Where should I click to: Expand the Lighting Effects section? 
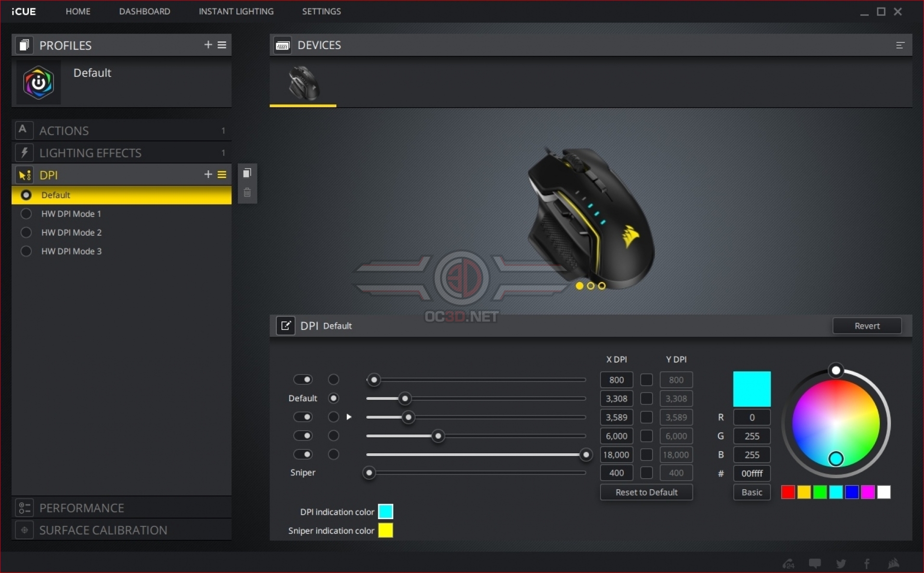[x=90, y=153]
